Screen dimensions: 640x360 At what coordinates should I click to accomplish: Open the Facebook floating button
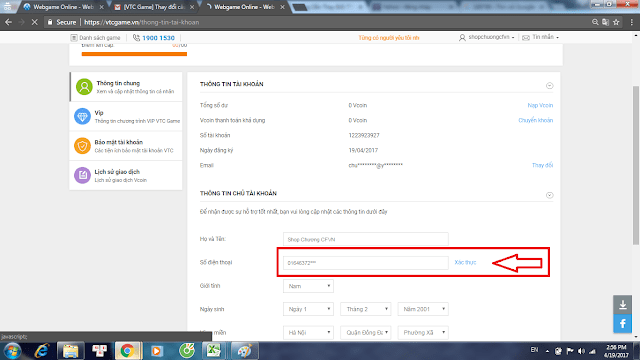[622, 324]
